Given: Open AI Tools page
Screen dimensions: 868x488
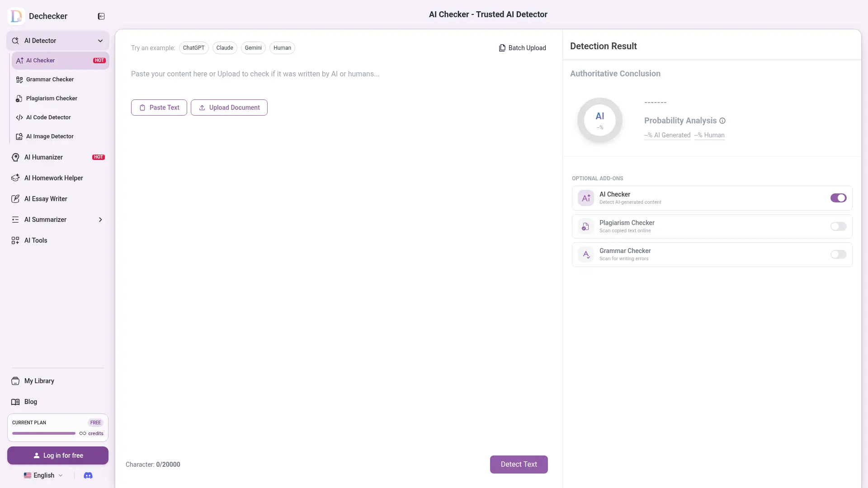Looking at the screenshot, I should point(58,240).
